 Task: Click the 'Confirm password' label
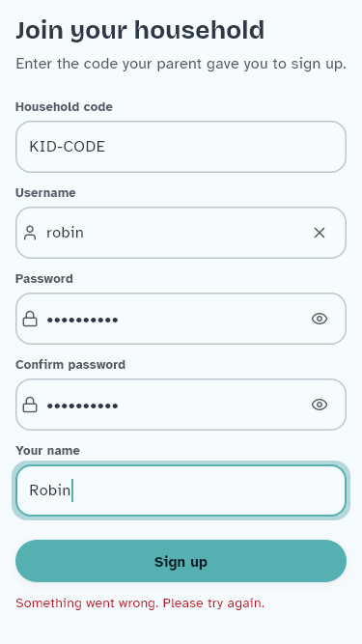(70, 365)
